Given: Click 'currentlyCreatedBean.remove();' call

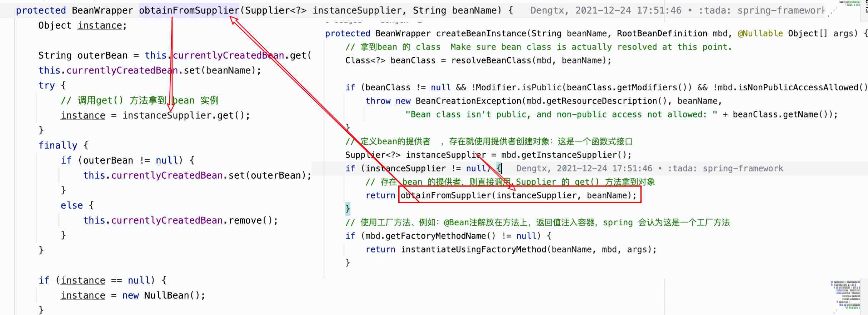Looking at the screenshot, I should [194, 220].
